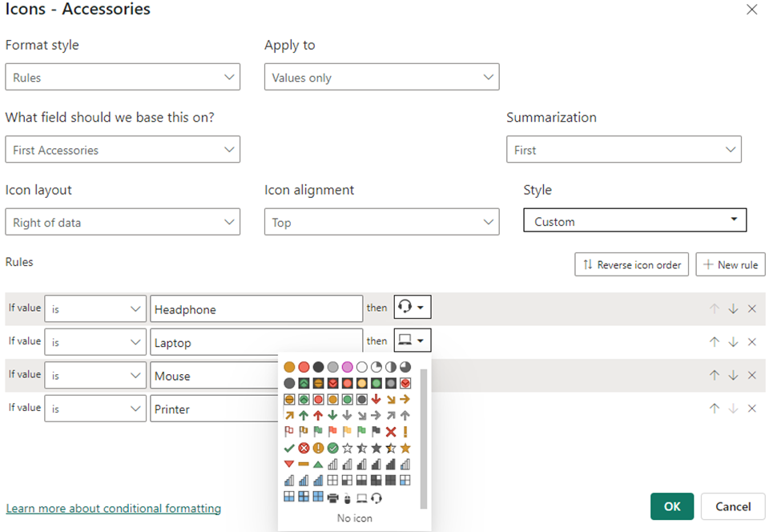Click the Reverse icon order button

pyautogui.click(x=630, y=264)
